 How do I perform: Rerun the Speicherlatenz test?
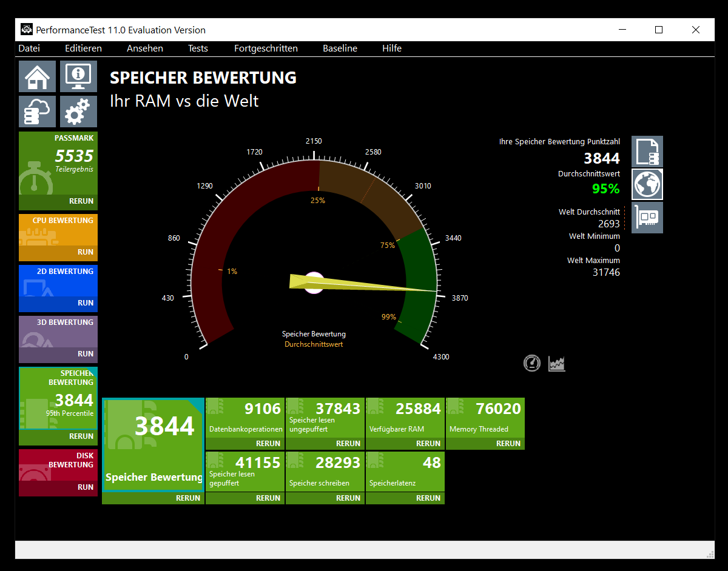pos(405,498)
